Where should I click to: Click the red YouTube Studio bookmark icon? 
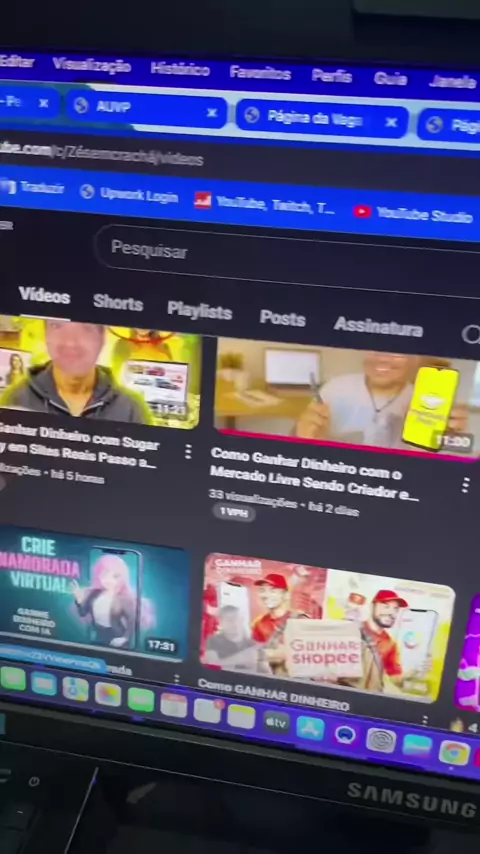(362, 211)
